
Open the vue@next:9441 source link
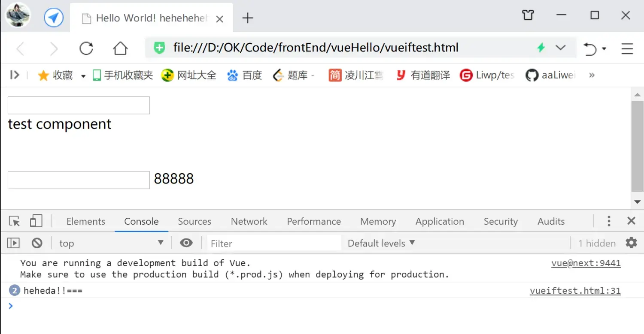point(586,263)
